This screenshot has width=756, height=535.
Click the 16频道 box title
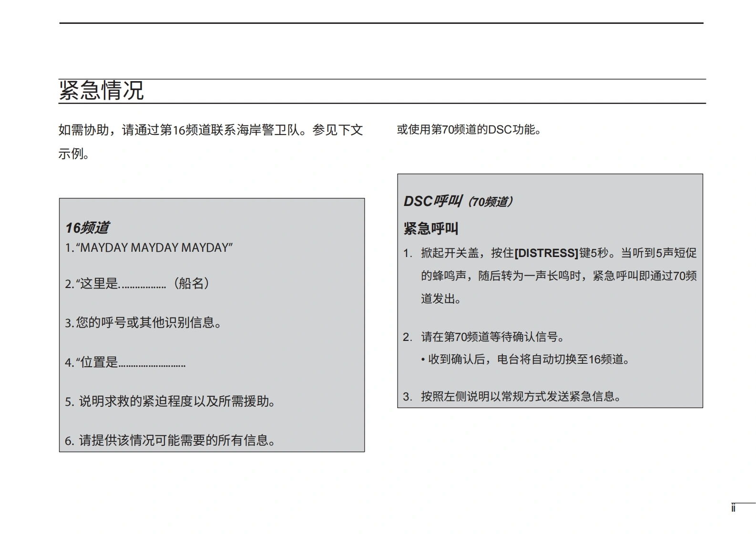[x=87, y=227]
